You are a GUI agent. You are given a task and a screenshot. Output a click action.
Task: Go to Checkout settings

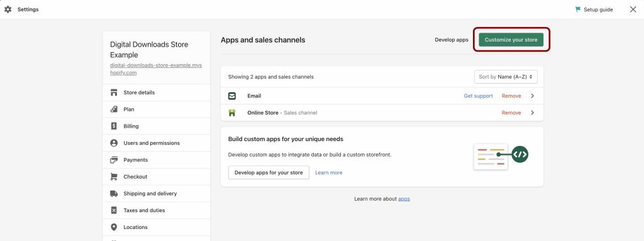[157, 177]
